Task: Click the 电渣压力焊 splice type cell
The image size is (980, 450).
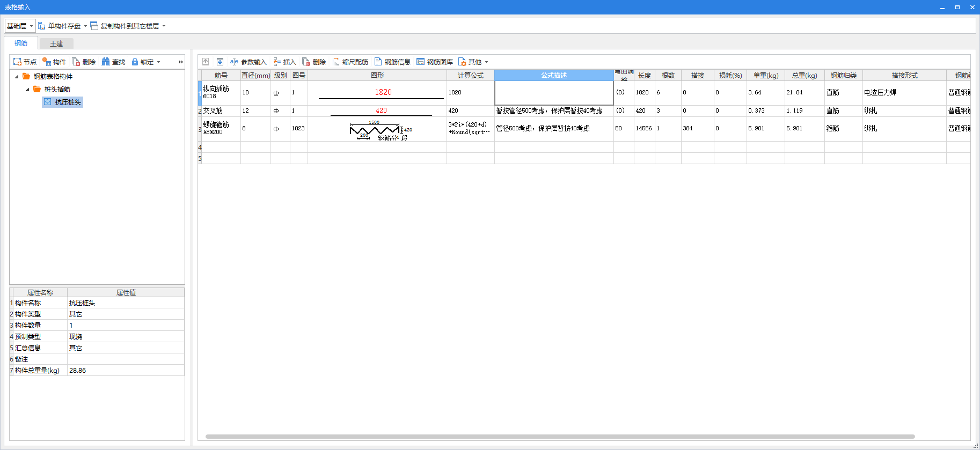Action: 904,92
